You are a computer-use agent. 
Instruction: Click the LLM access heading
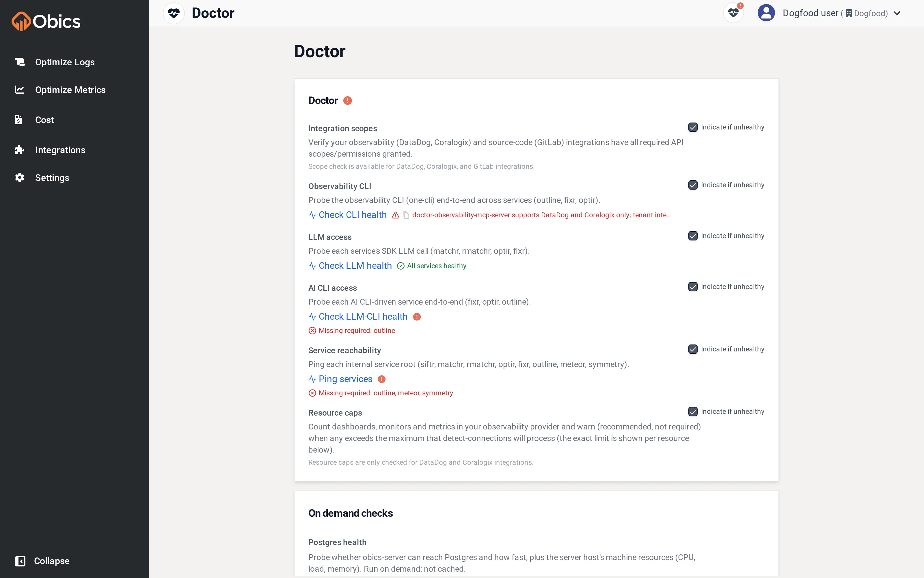click(x=329, y=237)
